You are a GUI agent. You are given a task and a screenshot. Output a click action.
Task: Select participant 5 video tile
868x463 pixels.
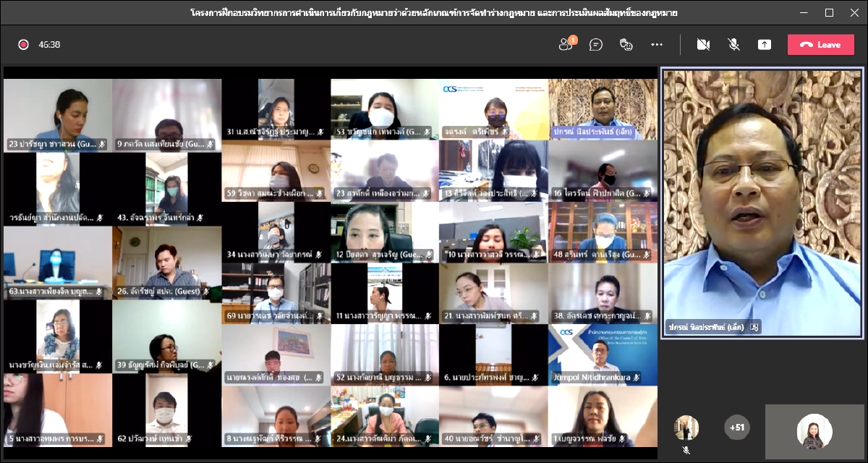coord(58,409)
